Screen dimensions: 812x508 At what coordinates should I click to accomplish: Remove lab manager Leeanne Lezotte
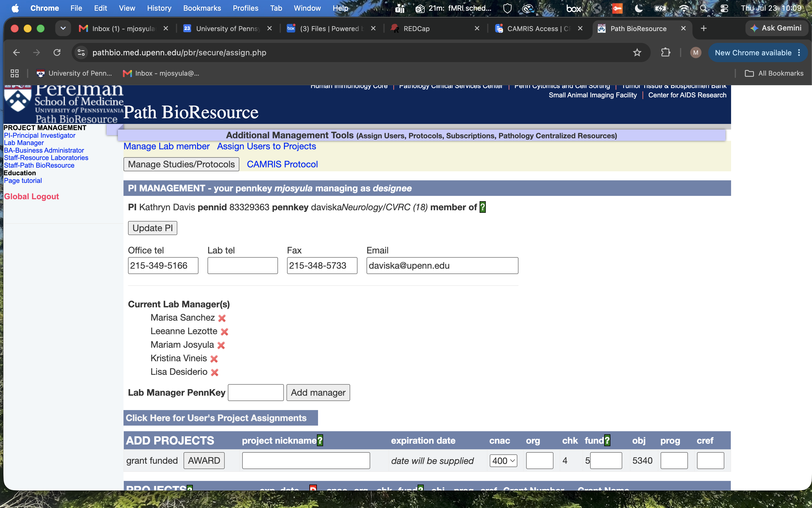[224, 332]
